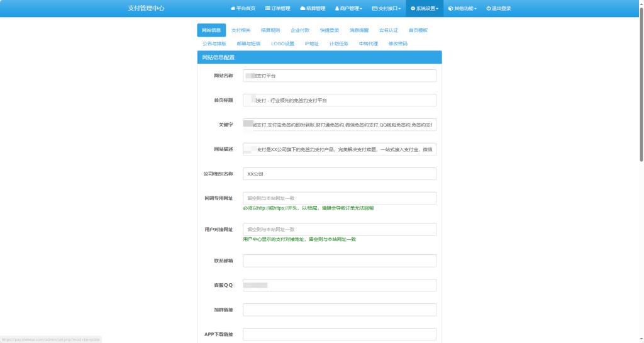Click 退出登录 to log out

pos(498,8)
